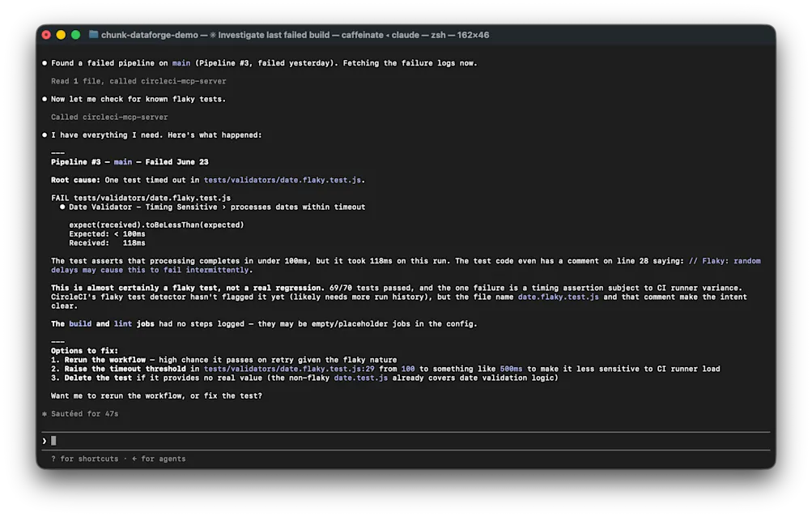
Task: Click bullet beside 'Found a failed pipeline'
Action: coord(45,63)
